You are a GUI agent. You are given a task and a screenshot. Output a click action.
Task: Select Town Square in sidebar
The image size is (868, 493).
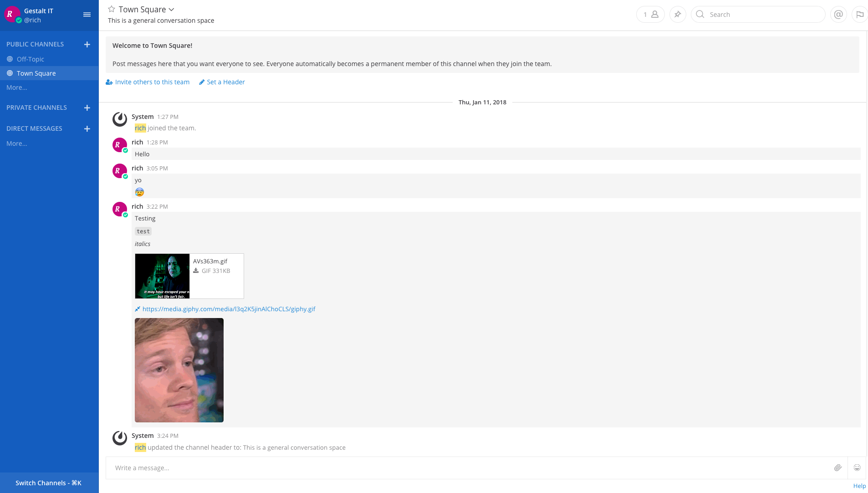pyautogui.click(x=36, y=73)
